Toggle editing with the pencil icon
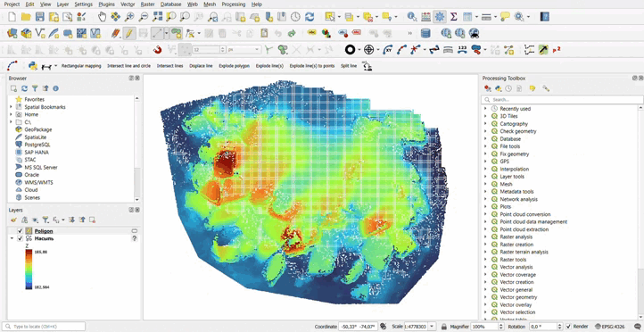The image size is (644, 332). (130, 33)
